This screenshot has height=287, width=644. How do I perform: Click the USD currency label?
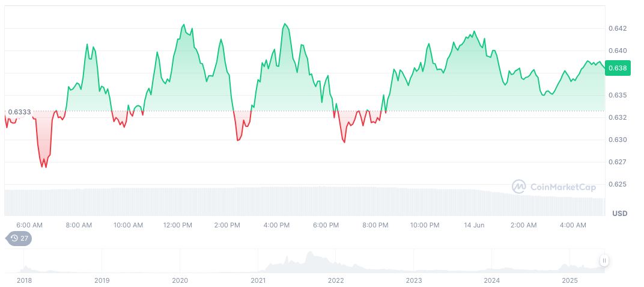pyautogui.click(x=619, y=214)
